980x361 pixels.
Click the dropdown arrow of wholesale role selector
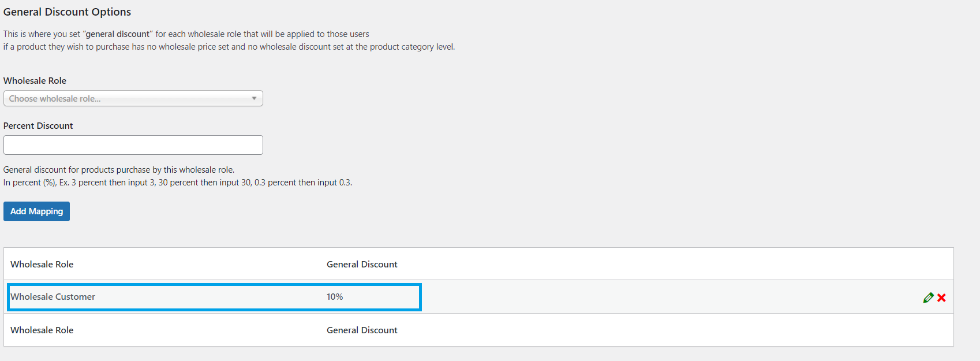click(254, 98)
